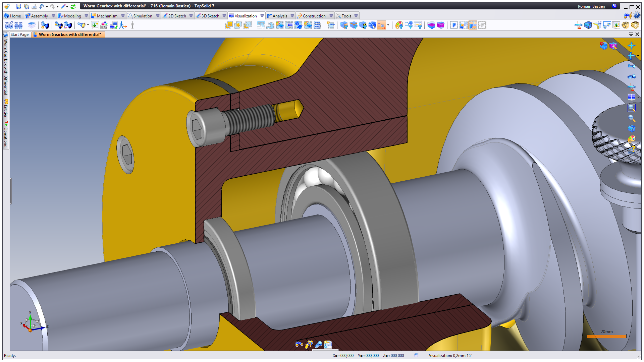644x362 pixels.
Task: Click the walking person icon in toolbar
Action: (x=123, y=25)
